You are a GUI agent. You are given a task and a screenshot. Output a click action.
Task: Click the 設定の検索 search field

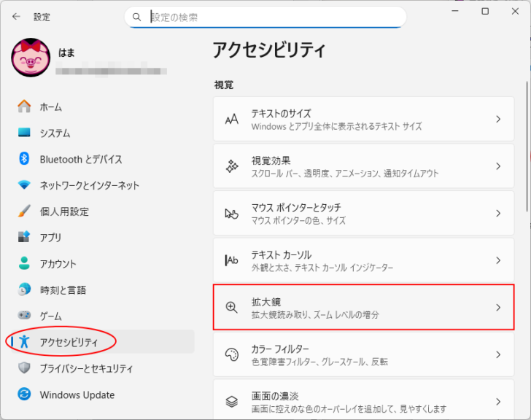pos(265,17)
